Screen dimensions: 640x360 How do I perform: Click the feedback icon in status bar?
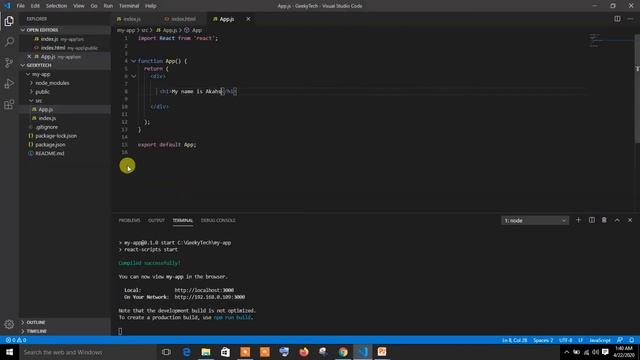pyautogui.click(x=620, y=340)
